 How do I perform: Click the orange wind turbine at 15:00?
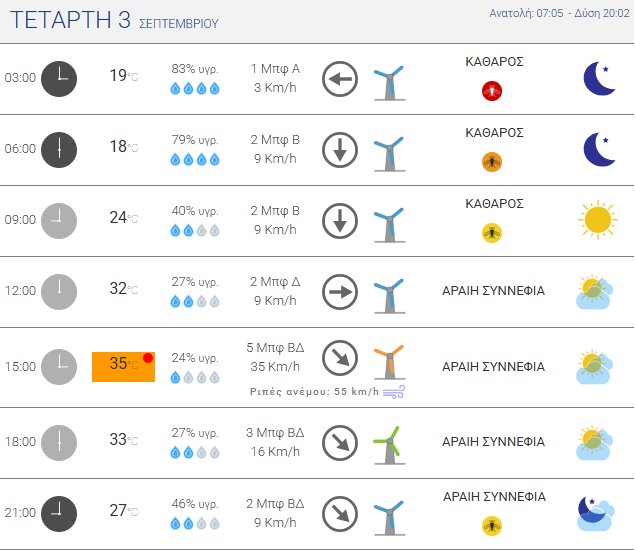(388, 363)
